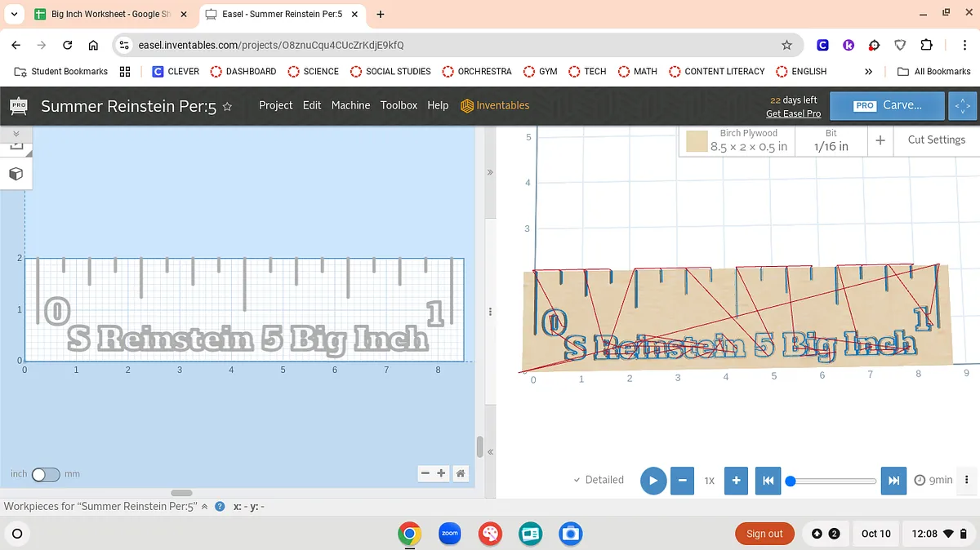Open simulation more options menu
The width and height of the screenshot is (980, 550).
point(967,480)
